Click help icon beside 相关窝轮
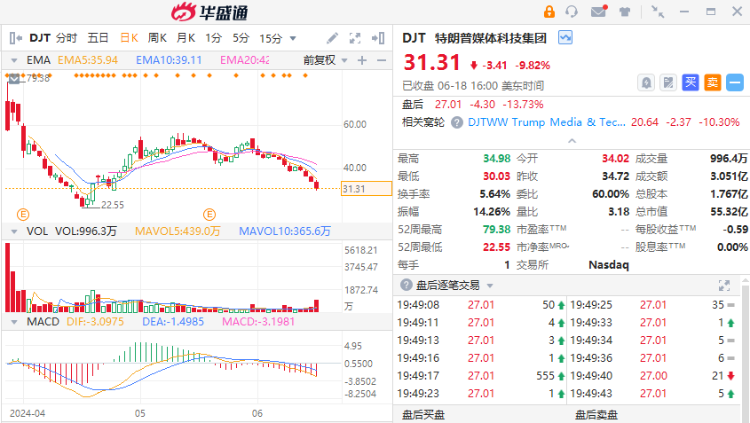This screenshot has width=750, height=423. point(457,122)
